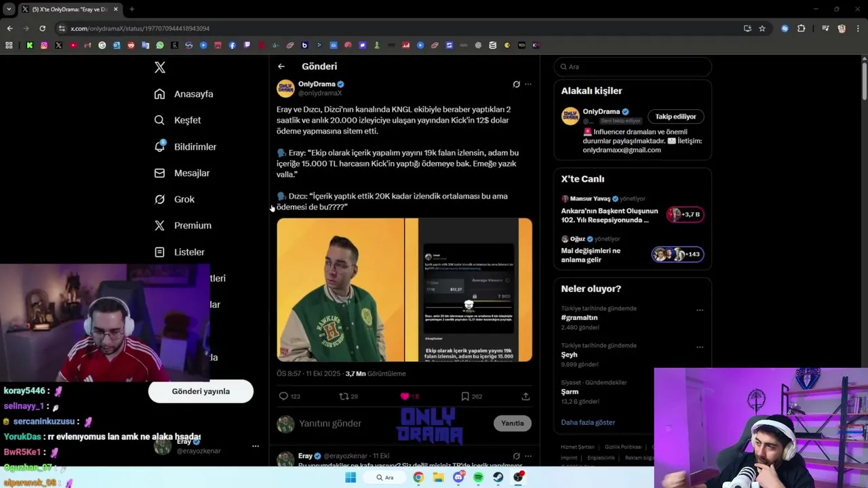The width and height of the screenshot is (868, 488).
Task: Open File Explorer from the taskbar
Action: click(439, 477)
